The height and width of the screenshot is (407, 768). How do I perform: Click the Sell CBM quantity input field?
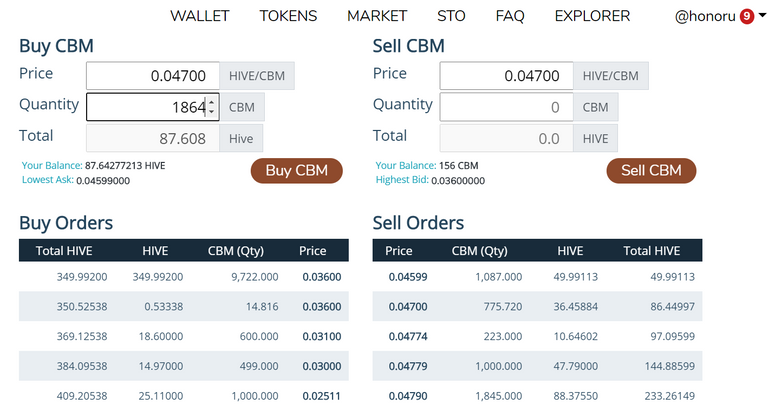click(x=504, y=107)
